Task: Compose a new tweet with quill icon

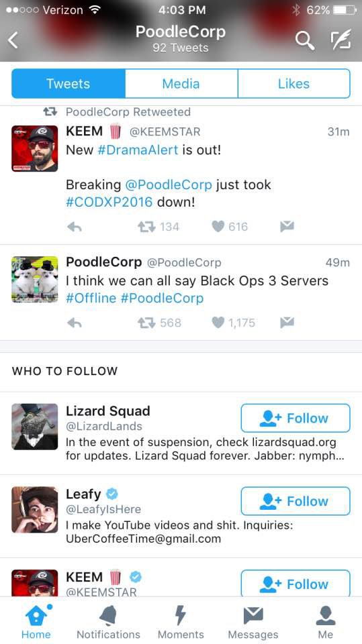Action: click(x=341, y=39)
